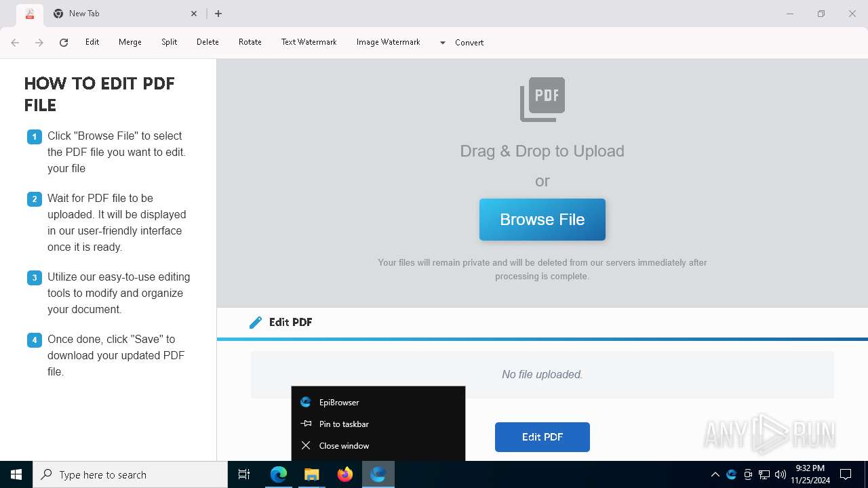868x488 pixels.
Task: Minimize the browser window
Action: 790,14
